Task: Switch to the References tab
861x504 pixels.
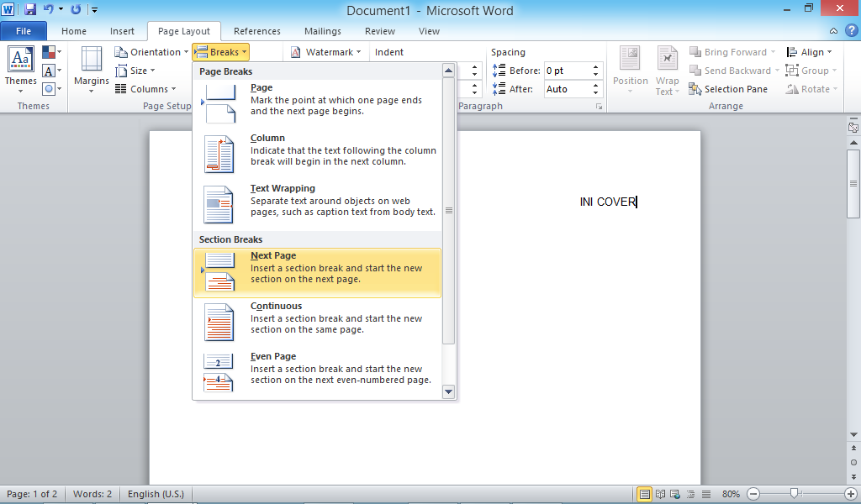Action: pos(257,31)
